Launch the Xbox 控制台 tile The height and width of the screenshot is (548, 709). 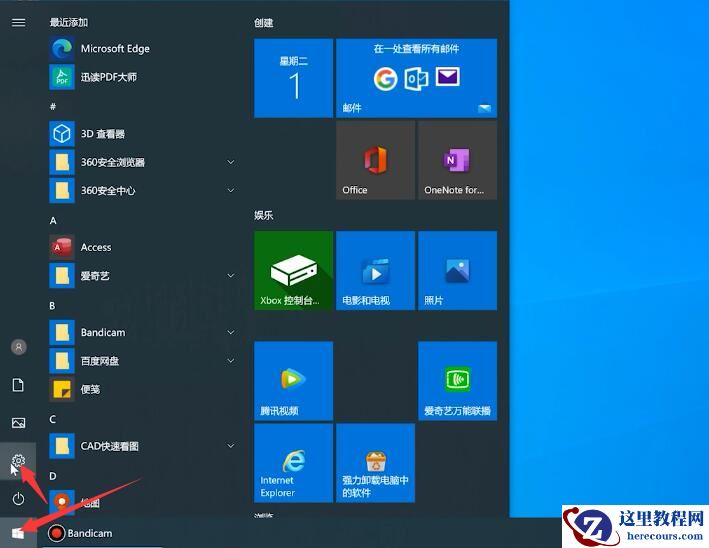click(293, 270)
